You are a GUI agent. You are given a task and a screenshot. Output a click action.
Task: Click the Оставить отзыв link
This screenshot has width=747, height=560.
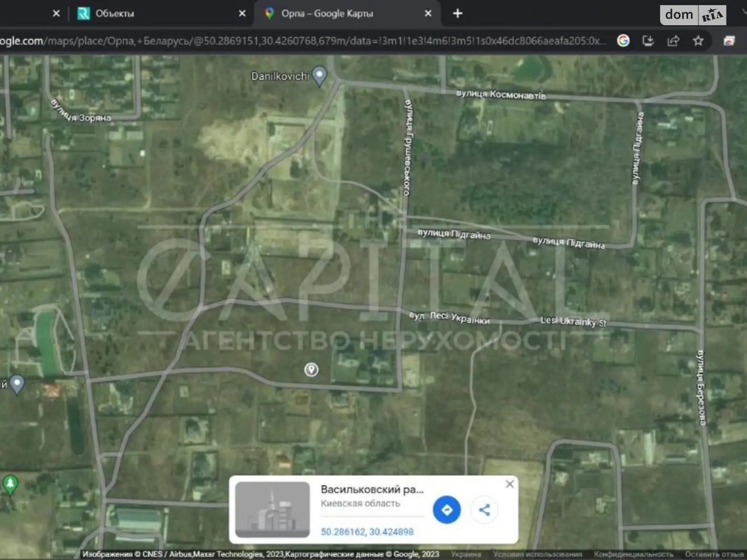click(x=714, y=554)
